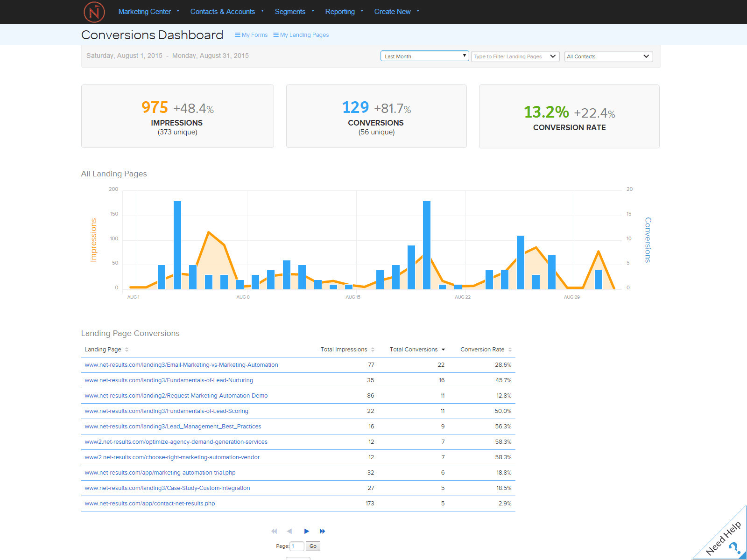Toggle Total Conversions descending sort arrow
The image size is (747, 560).
(443, 350)
